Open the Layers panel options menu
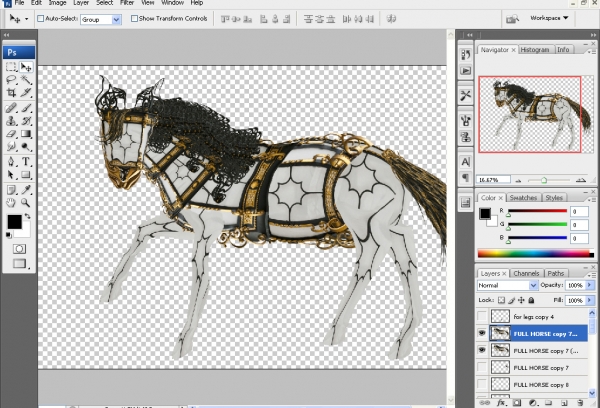 [592, 275]
